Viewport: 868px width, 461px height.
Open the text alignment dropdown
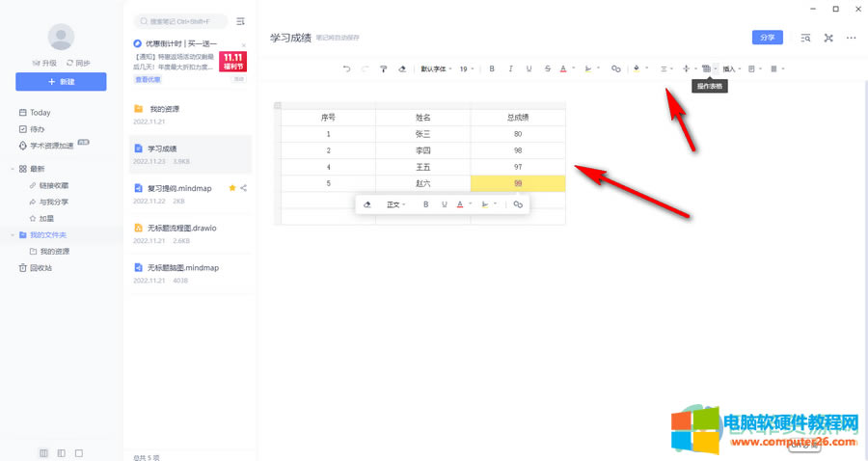pos(665,68)
